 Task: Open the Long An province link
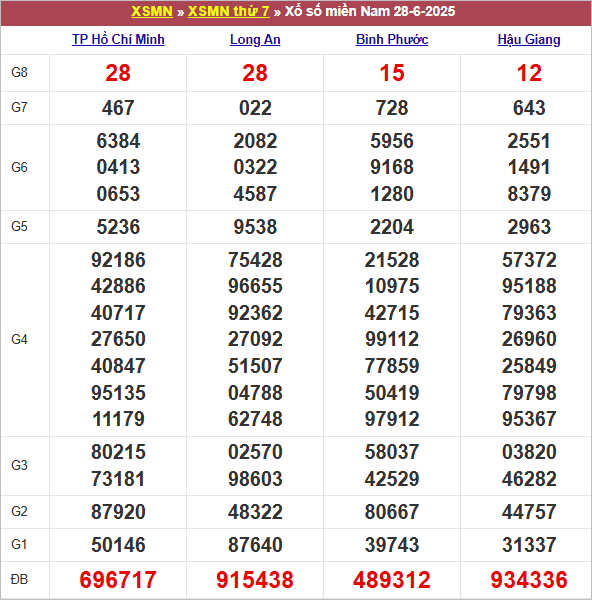tap(255, 39)
